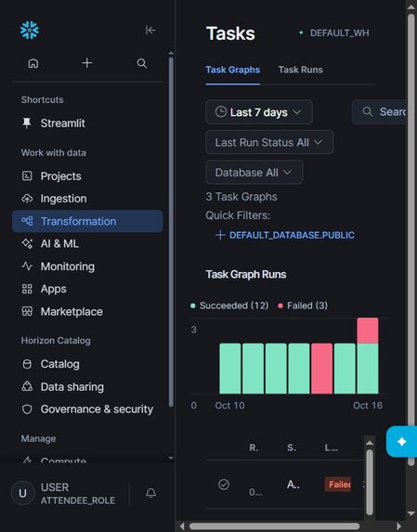Screen dimensions: 417x532
Task: Open the Monitoring section
Action: coord(87,266)
